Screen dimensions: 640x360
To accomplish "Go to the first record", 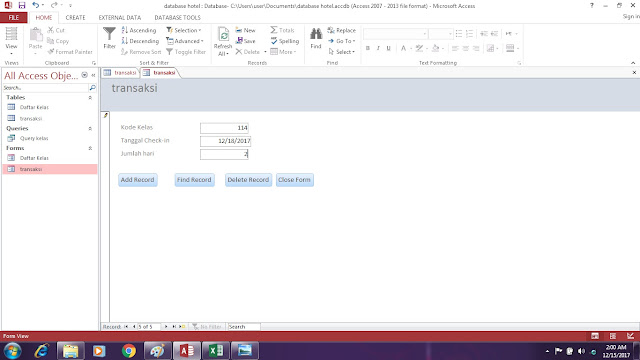I will pos(126,327).
